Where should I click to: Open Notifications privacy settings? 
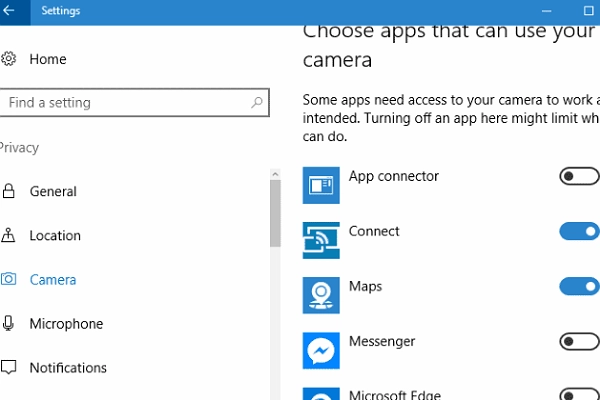point(68,367)
